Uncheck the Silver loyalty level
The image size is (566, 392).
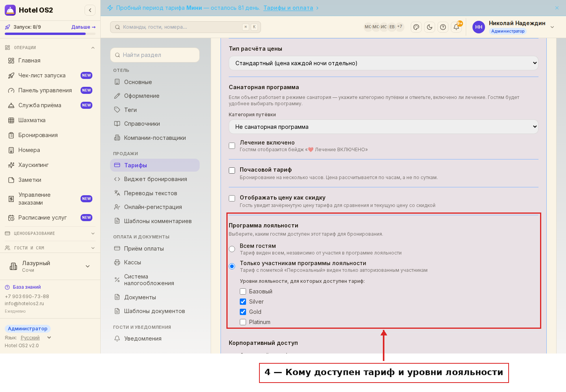[243, 302]
